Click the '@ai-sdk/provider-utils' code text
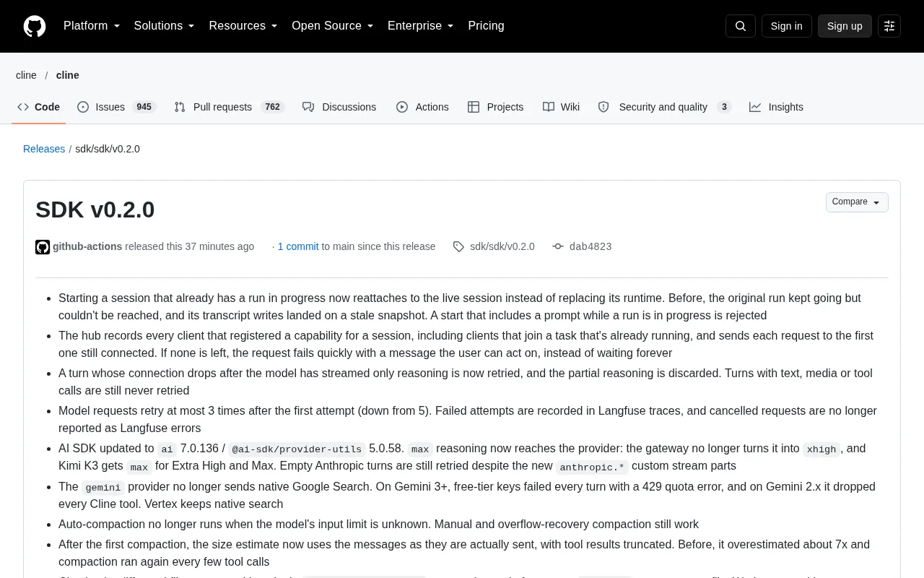Viewport: 924px width, 578px height. (297, 449)
